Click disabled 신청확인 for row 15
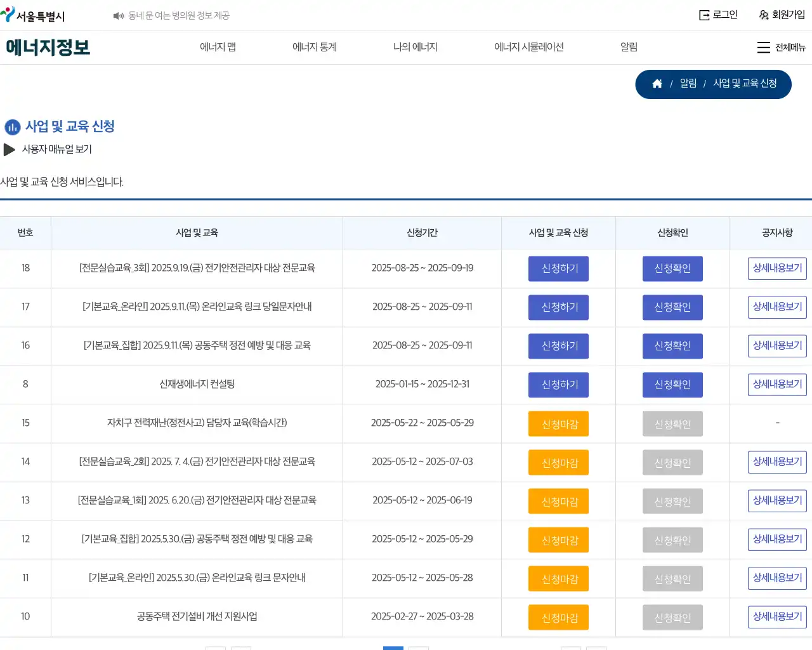 coord(672,424)
